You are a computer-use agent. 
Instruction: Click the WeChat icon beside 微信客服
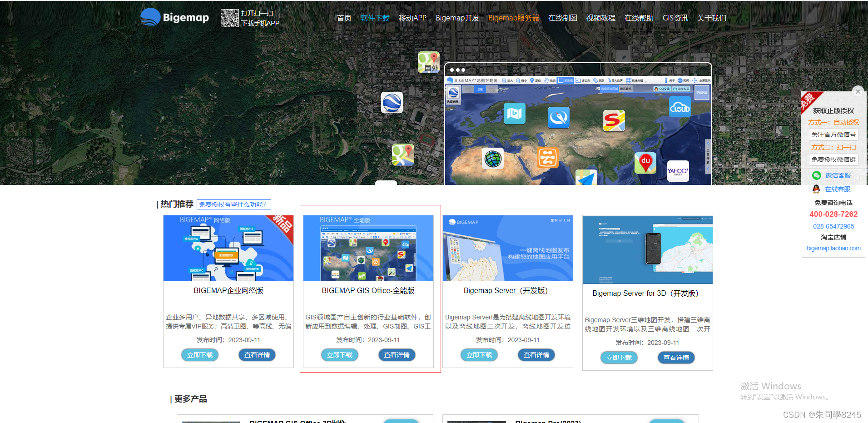(816, 175)
